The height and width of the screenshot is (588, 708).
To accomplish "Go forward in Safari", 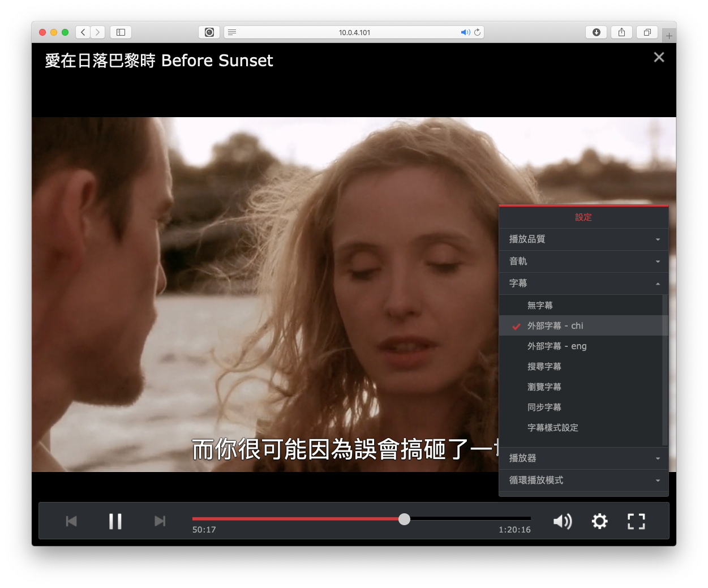I will (98, 32).
